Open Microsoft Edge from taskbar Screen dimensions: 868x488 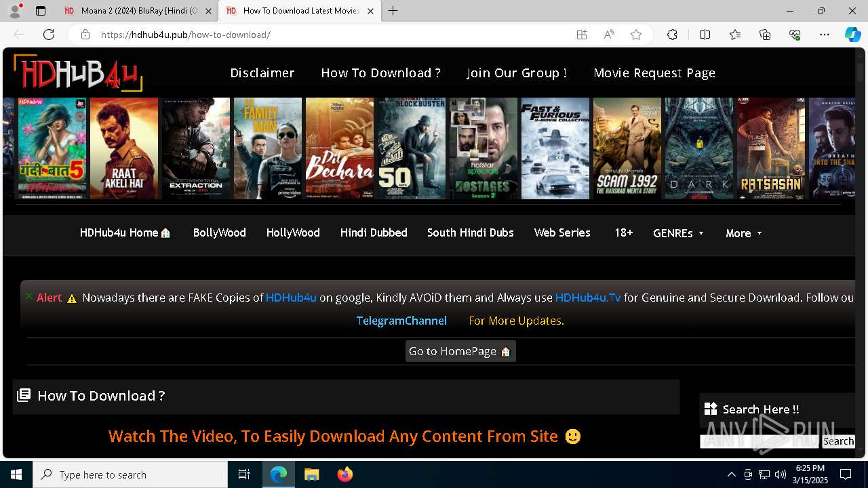pyautogui.click(x=279, y=474)
